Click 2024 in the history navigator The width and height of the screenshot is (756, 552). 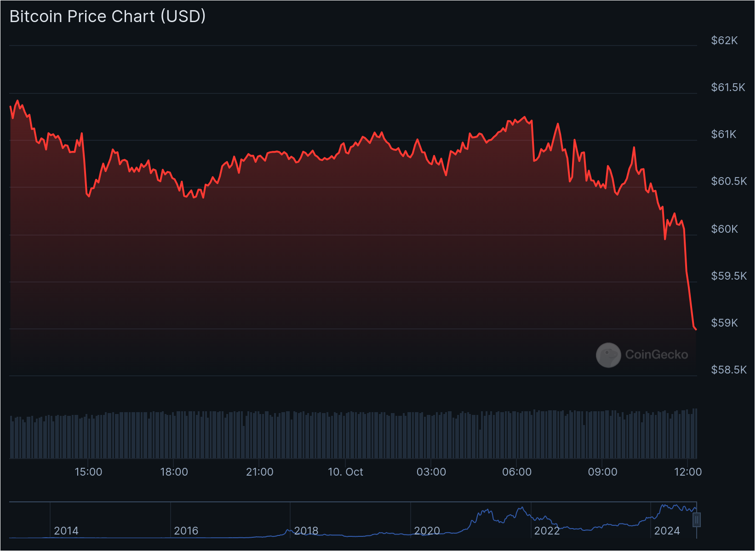point(667,531)
